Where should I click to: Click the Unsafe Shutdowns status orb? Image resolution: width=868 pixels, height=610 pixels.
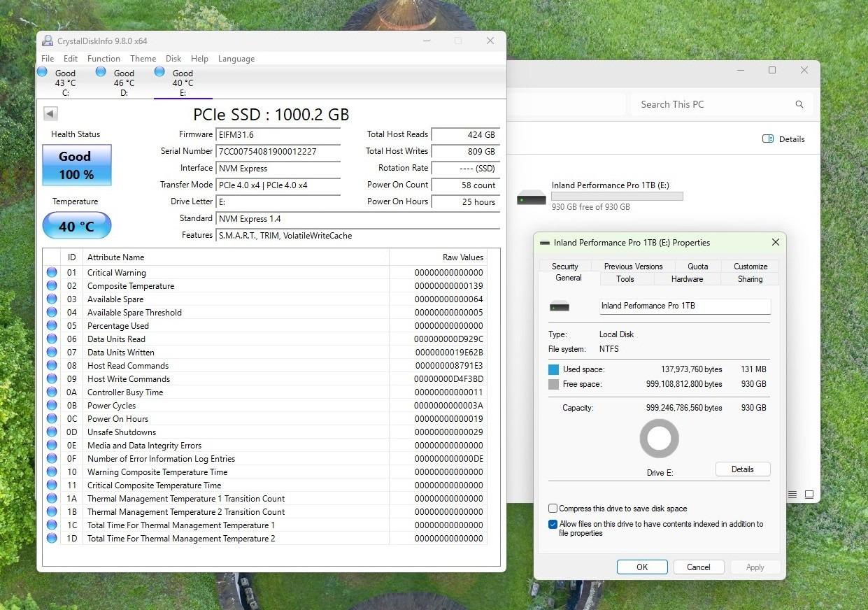(x=52, y=432)
